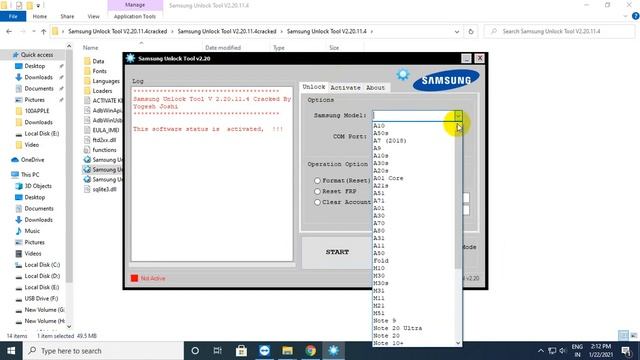Open Task View on the taskbar
This screenshot has width=640, height=360.
(x=218, y=351)
